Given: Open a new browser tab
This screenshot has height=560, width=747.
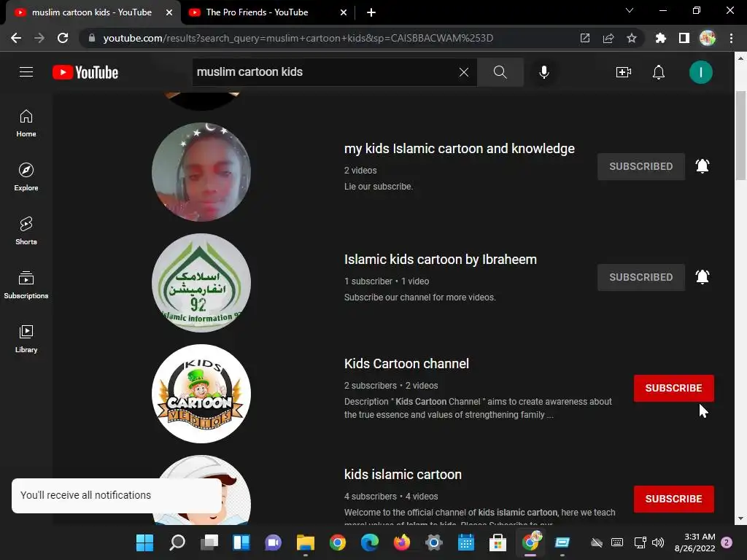Looking at the screenshot, I should tap(371, 12).
